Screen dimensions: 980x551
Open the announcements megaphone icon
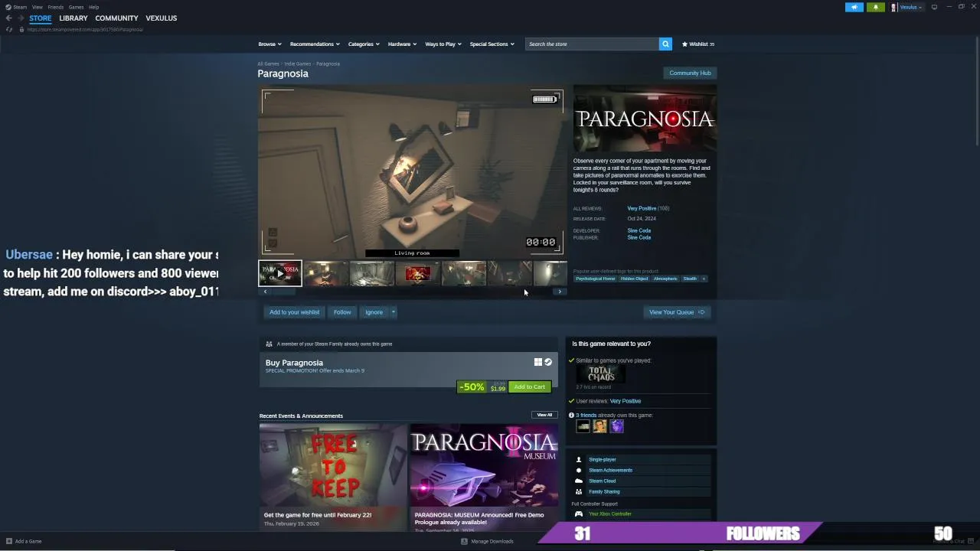[x=854, y=7]
